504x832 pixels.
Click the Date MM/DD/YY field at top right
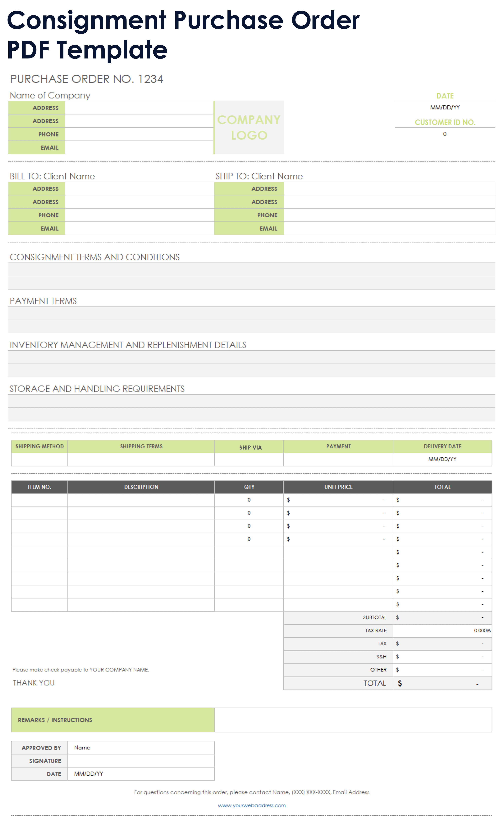(445, 107)
